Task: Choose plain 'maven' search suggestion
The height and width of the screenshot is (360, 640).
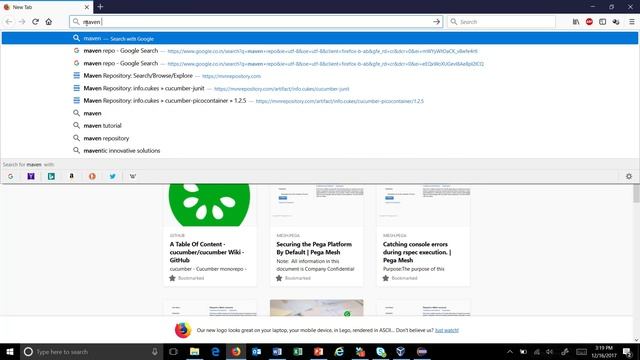Action: tap(320, 113)
